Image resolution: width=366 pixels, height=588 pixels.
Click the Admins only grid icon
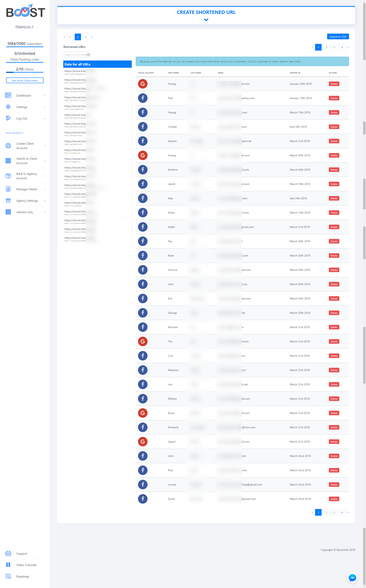[x=8, y=212]
